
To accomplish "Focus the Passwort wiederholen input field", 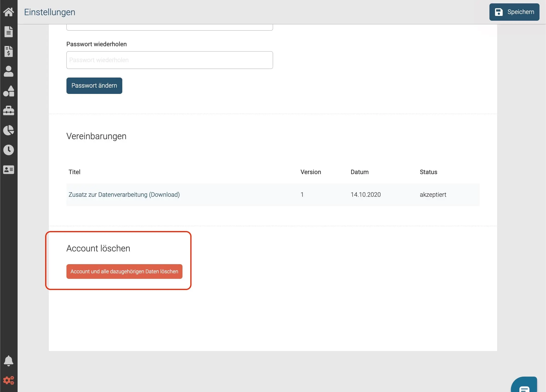I will point(170,60).
